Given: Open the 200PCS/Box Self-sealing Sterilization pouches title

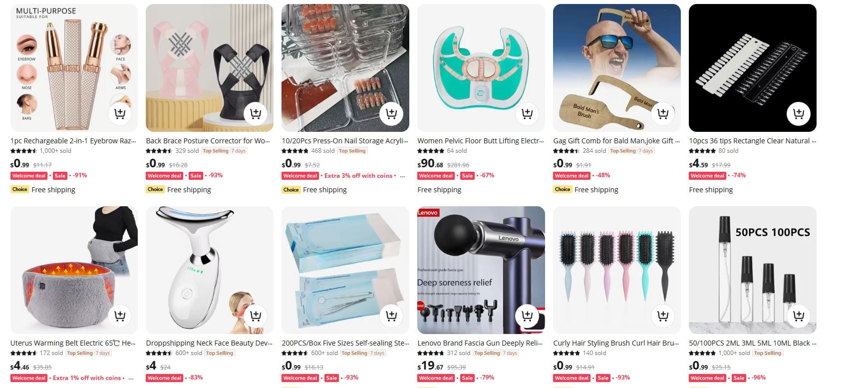Looking at the screenshot, I should click(x=345, y=343).
